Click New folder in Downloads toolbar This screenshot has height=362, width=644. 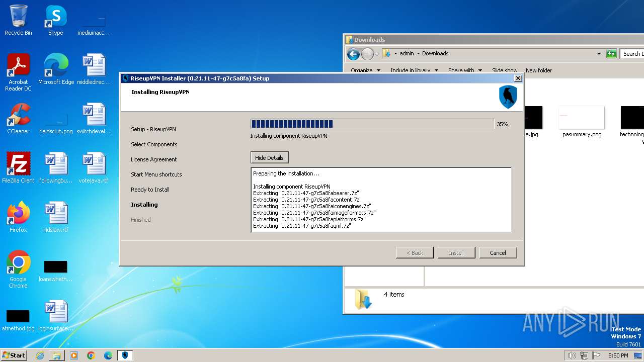[x=539, y=70]
